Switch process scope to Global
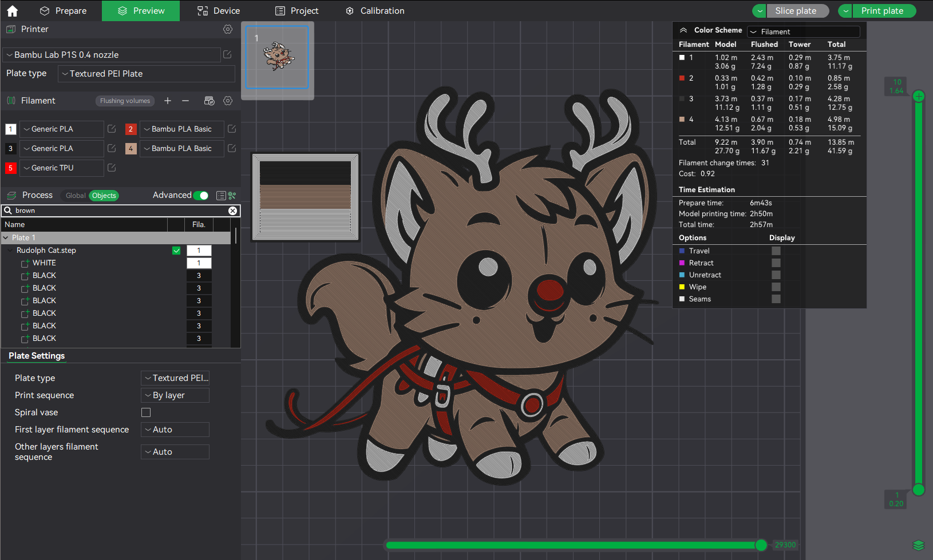 pyautogui.click(x=76, y=196)
